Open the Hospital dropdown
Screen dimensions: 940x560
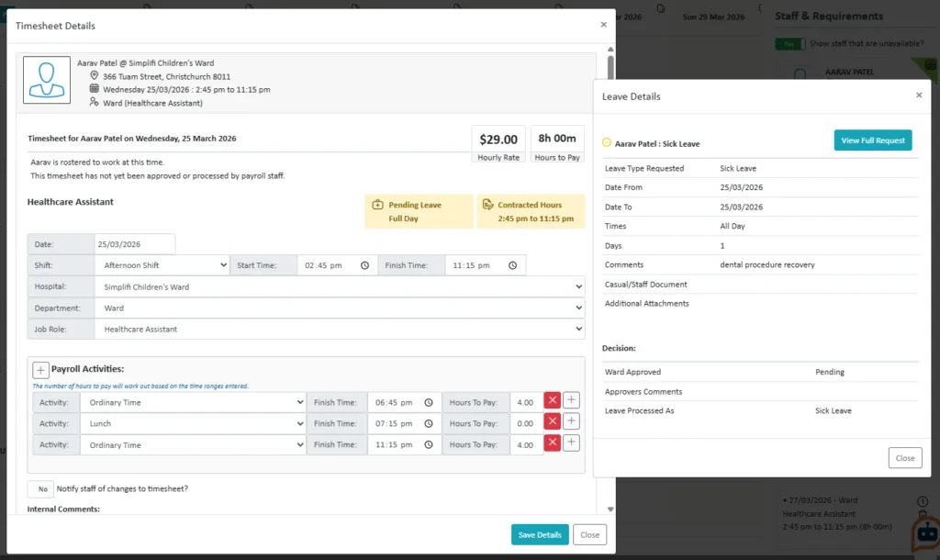[x=340, y=286]
